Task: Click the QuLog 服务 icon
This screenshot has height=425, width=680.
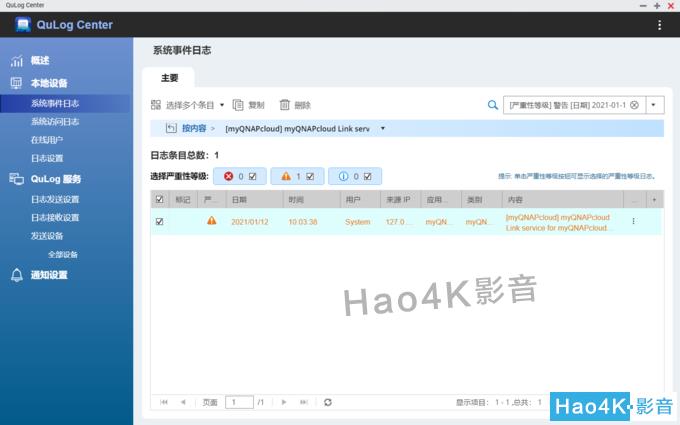Action: [16, 179]
